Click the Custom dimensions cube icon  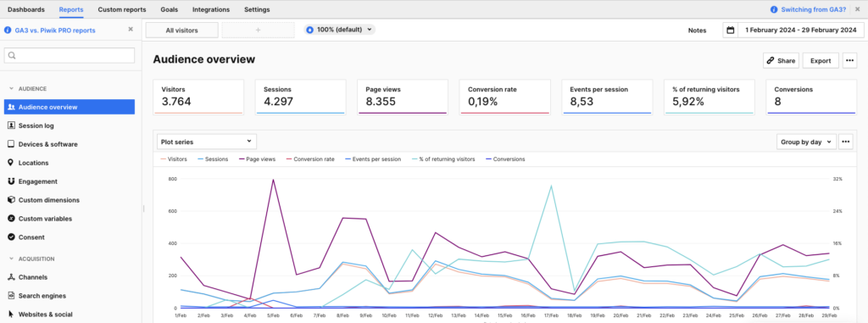click(11, 200)
